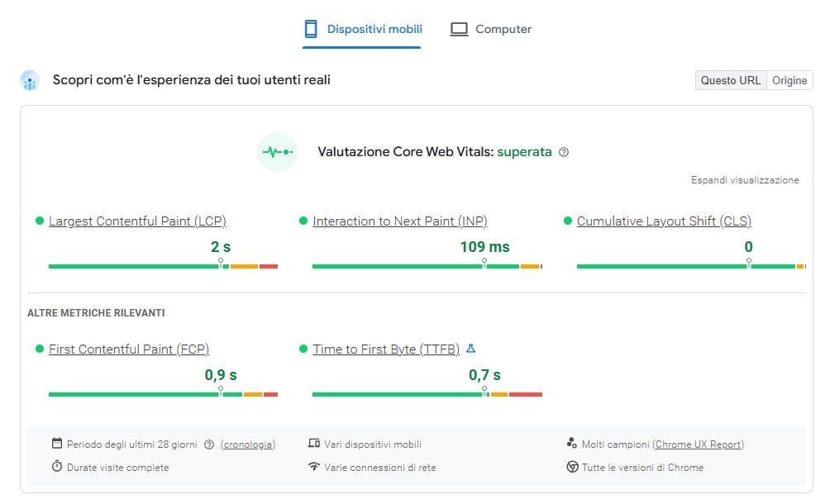Click the Core Web Vitals pulse icon

point(277,152)
